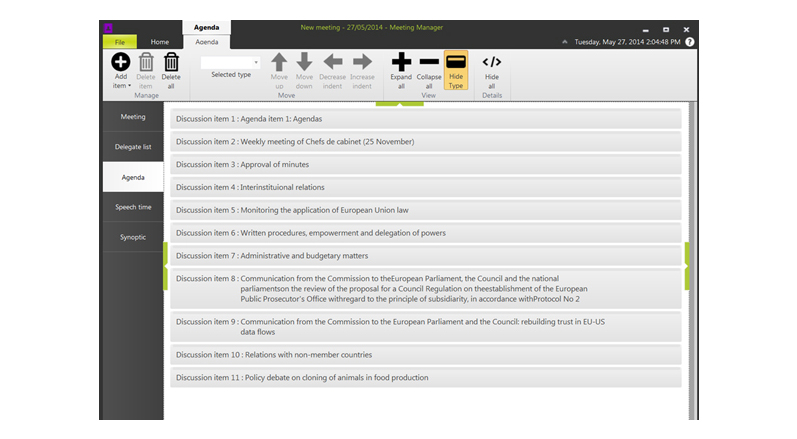The image size is (797, 439).
Task: Select Discussion item 1 Agendas row
Action: (x=426, y=119)
